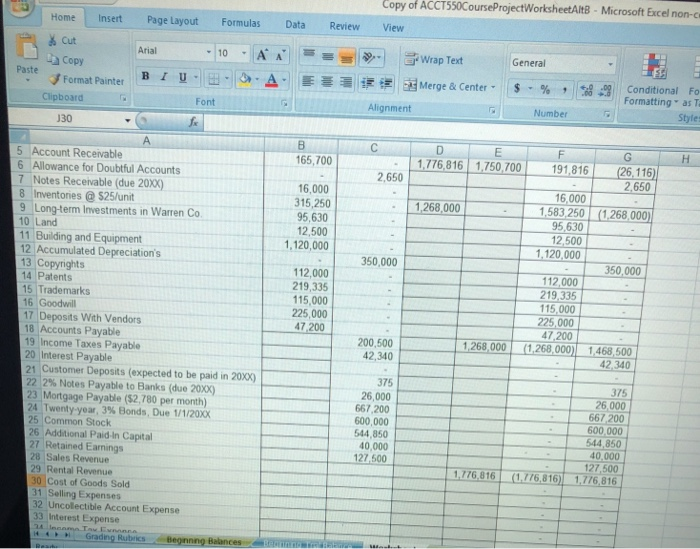Screen dimensions: 700x549
Task: Select highlighted Bottom Align icon
Action: [x=346, y=57]
